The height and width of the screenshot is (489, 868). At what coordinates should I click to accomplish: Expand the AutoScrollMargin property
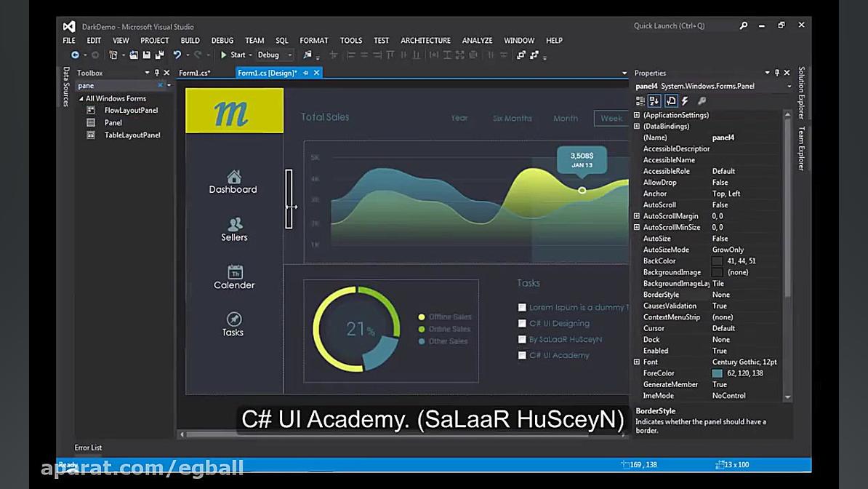637,216
